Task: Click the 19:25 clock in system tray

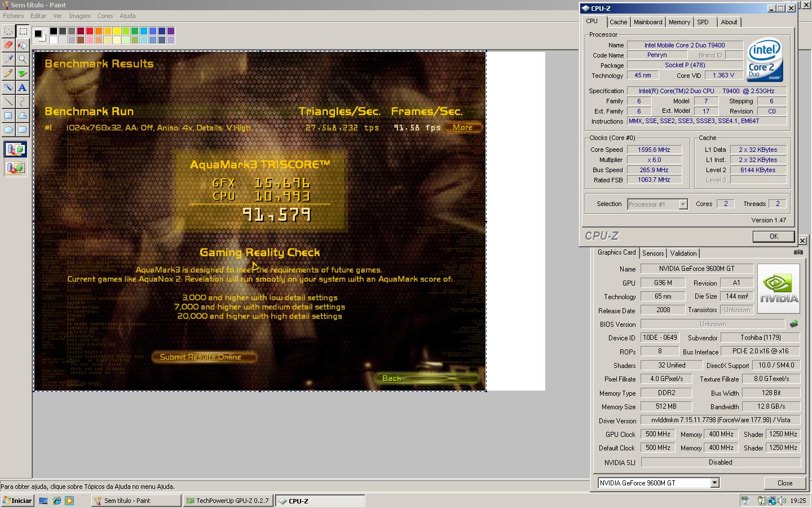Action: [x=798, y=501]
